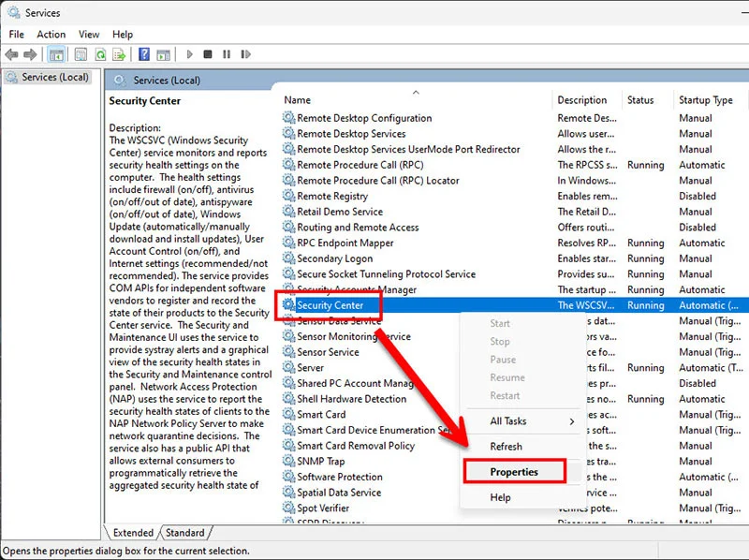
Task: Select Routing and Remote Access row
Action: pyautogui.click(x=514, y=227)
